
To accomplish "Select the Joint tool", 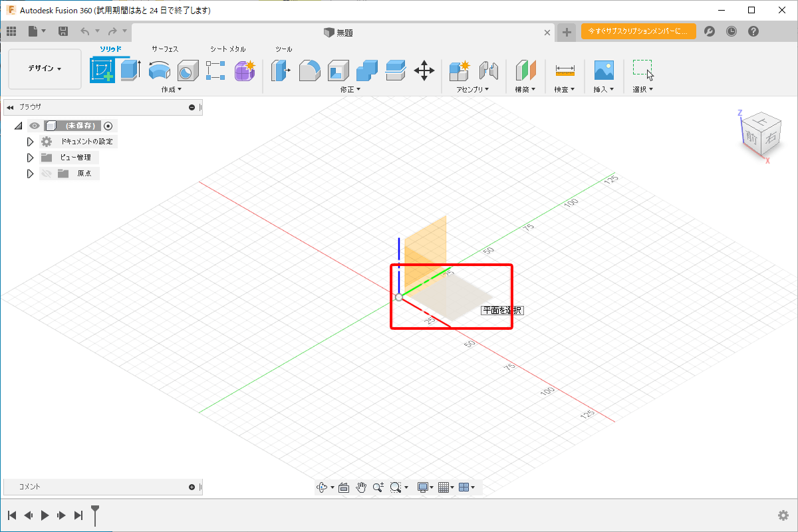I will (489, 70).
